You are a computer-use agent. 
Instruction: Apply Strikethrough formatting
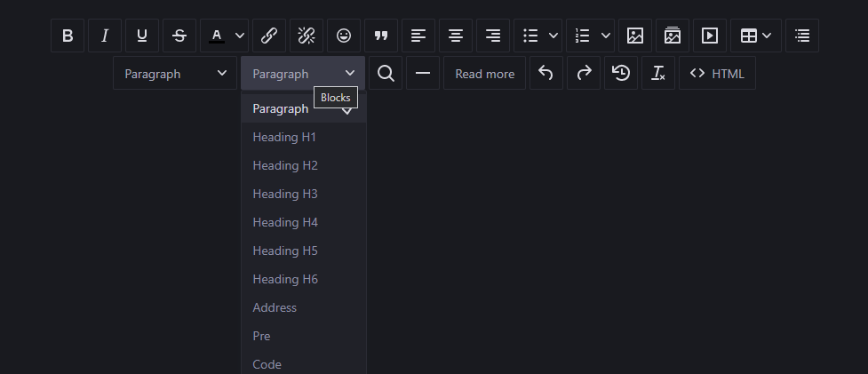(x=179, y=36)
